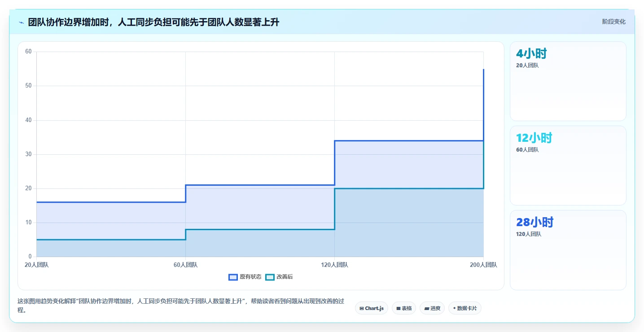Click the y-axis value 60
Screen dimensions: 644x332
pyautogui.click(x=28, y=52)
